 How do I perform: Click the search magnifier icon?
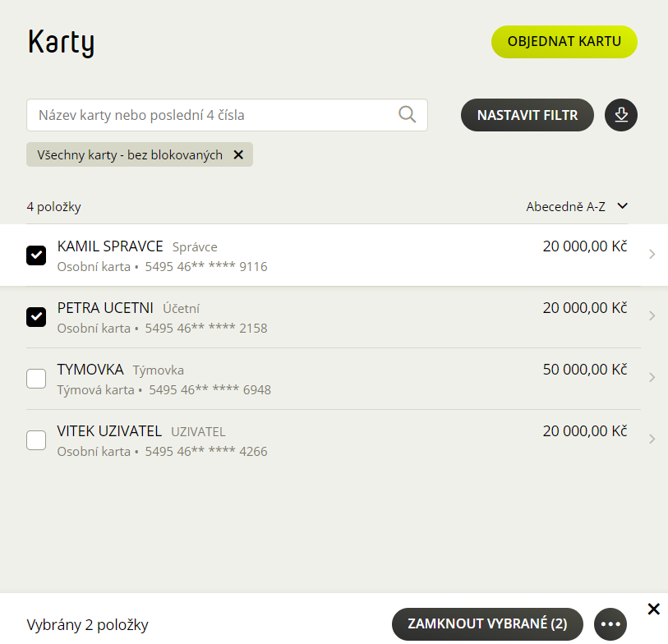click(407, 114)
